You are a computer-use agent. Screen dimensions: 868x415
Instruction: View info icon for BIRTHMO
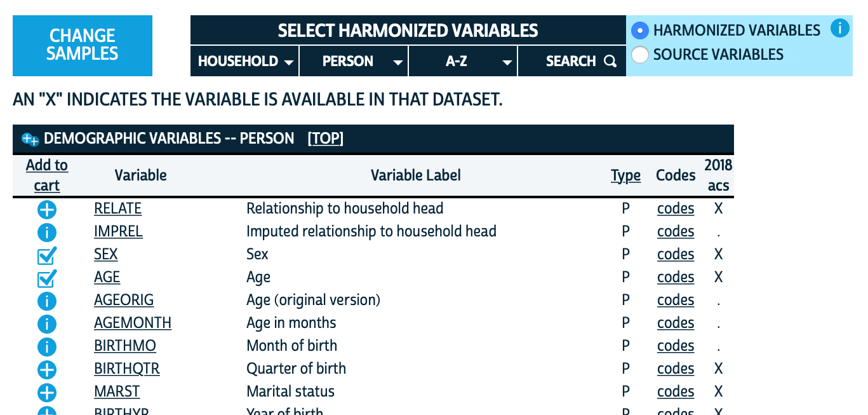[47, 347]
